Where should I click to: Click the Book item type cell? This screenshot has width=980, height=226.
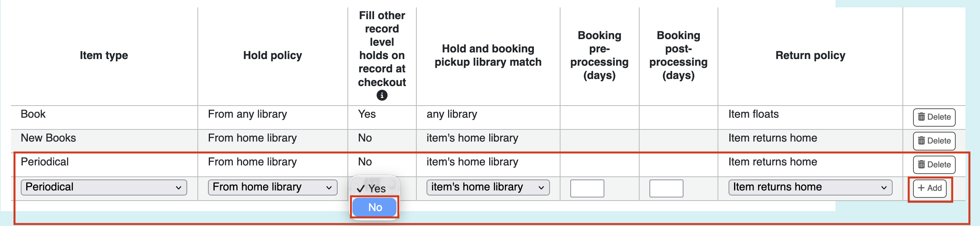(33, 114)
